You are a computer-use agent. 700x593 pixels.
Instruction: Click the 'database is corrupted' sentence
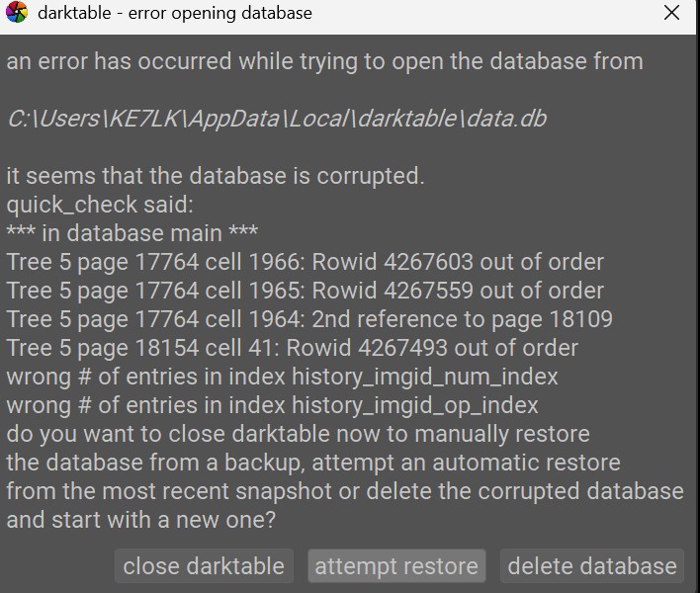pos(216,176)
